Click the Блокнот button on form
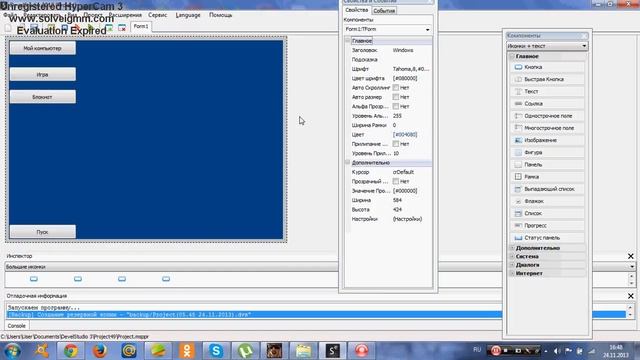This screenshot has width=640, height=360. tap(42, 97)
